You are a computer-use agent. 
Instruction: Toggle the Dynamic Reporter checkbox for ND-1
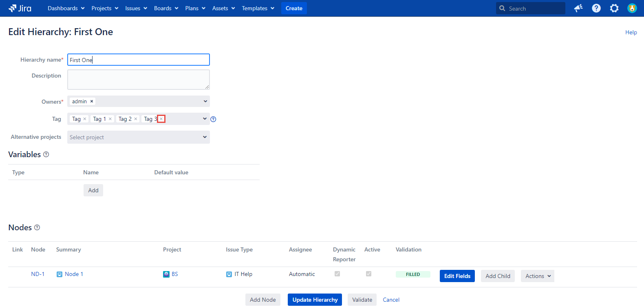point(337,274)
